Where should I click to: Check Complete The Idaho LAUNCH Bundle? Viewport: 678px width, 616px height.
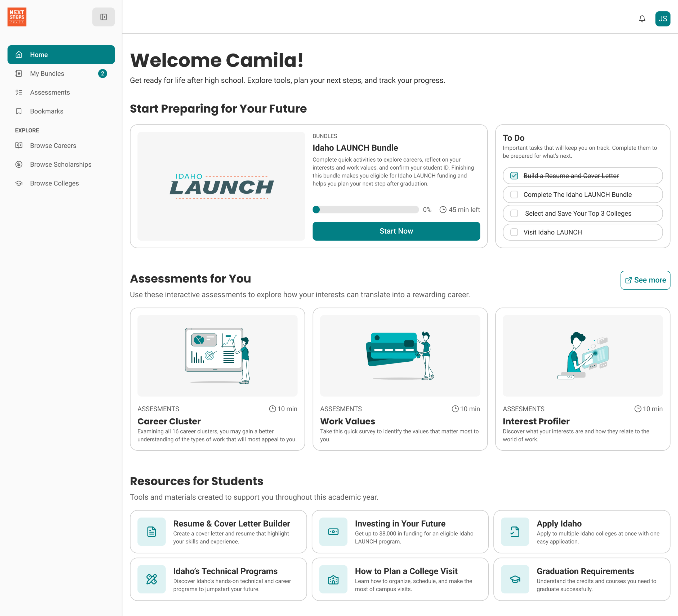coord(514,194)
